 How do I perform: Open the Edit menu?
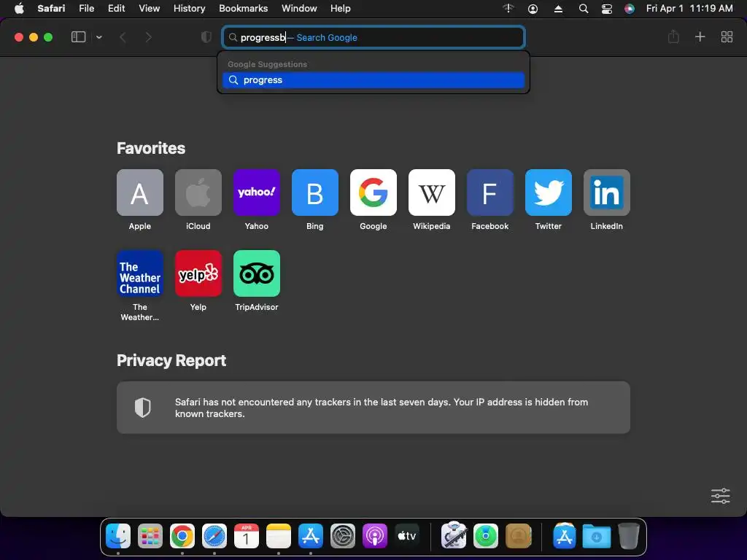[x=116, y=8]
